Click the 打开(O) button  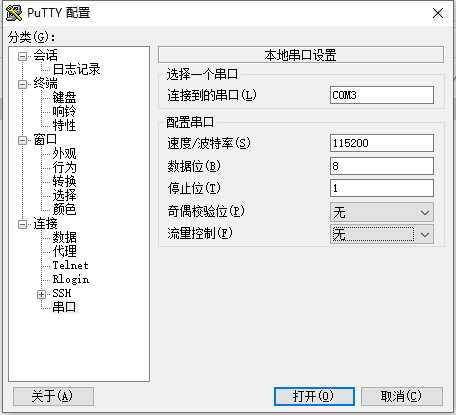coord(314,396)
